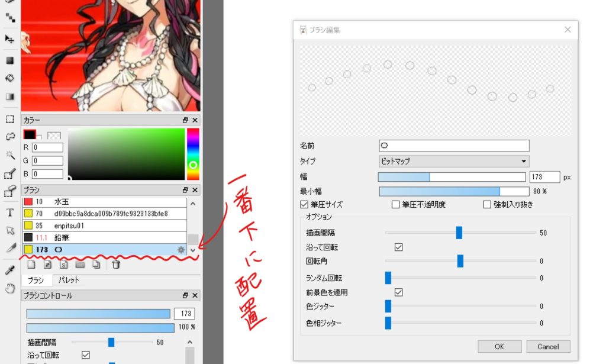The width and height of the screenshot is (606, 364).
Task: Select the Magic Wand tool
Action: click(x=9, y=155)
